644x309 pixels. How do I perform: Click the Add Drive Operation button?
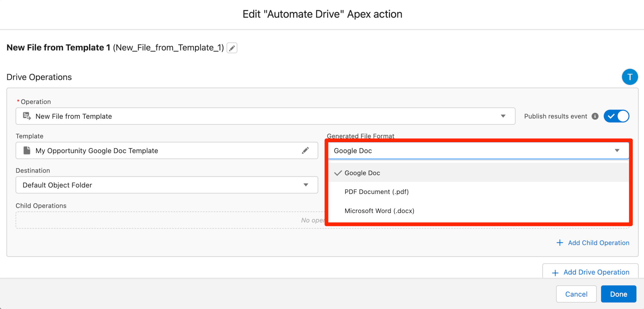click(590, 271)
